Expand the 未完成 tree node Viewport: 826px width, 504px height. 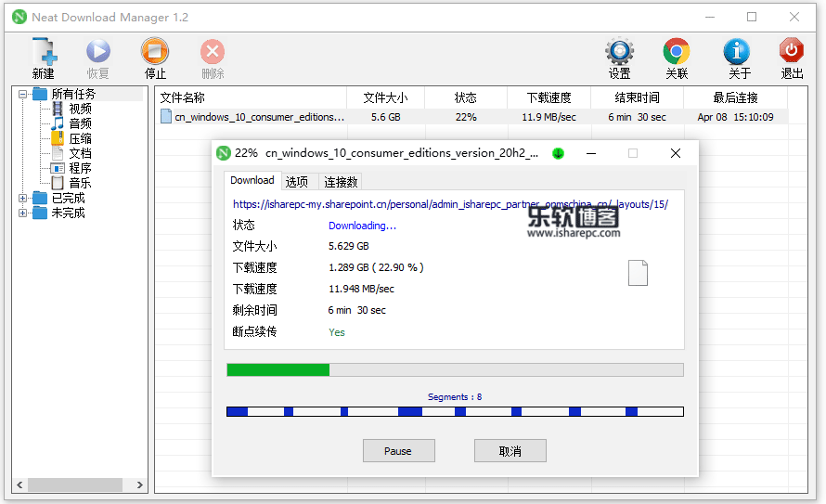22,213
